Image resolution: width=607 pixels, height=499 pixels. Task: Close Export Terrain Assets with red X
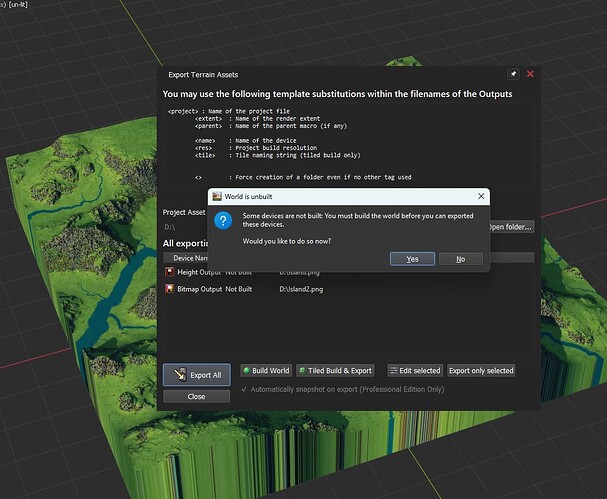[530, 74]
